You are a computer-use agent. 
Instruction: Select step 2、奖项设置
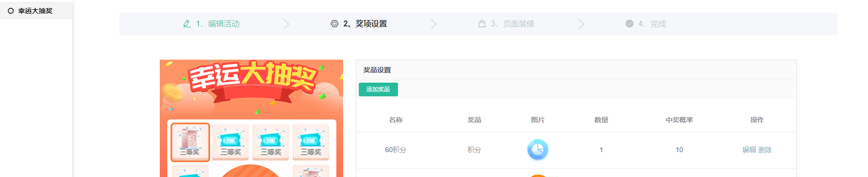click(365, 24)
